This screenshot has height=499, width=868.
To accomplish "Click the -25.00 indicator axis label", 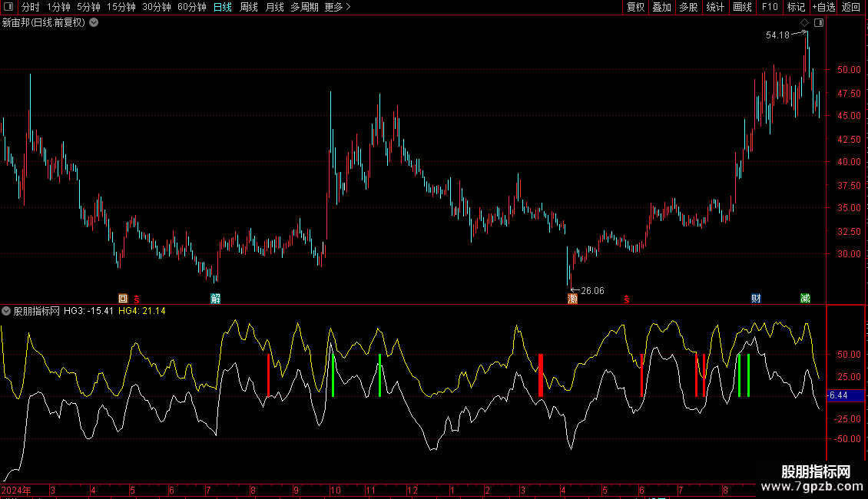I will click(847, 419).
